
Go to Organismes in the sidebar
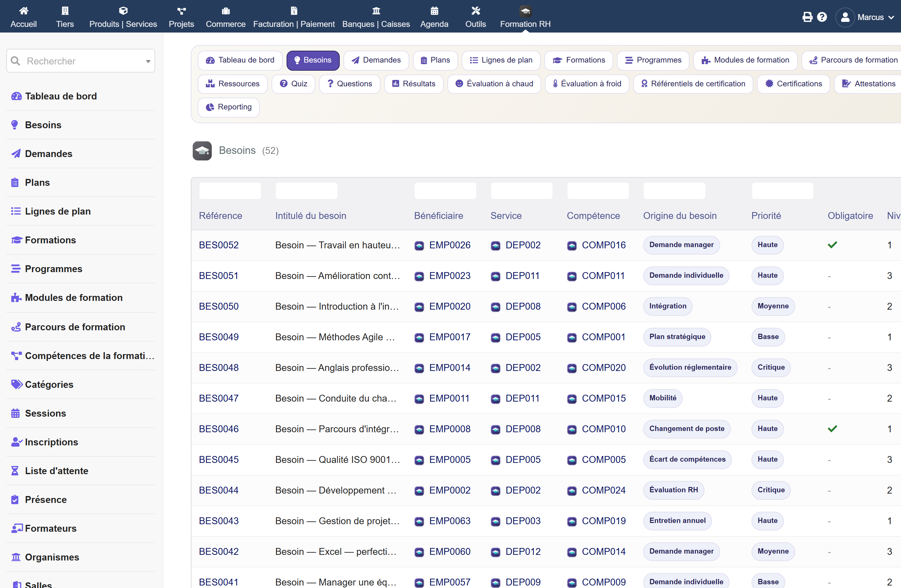[x=52, y=557]
